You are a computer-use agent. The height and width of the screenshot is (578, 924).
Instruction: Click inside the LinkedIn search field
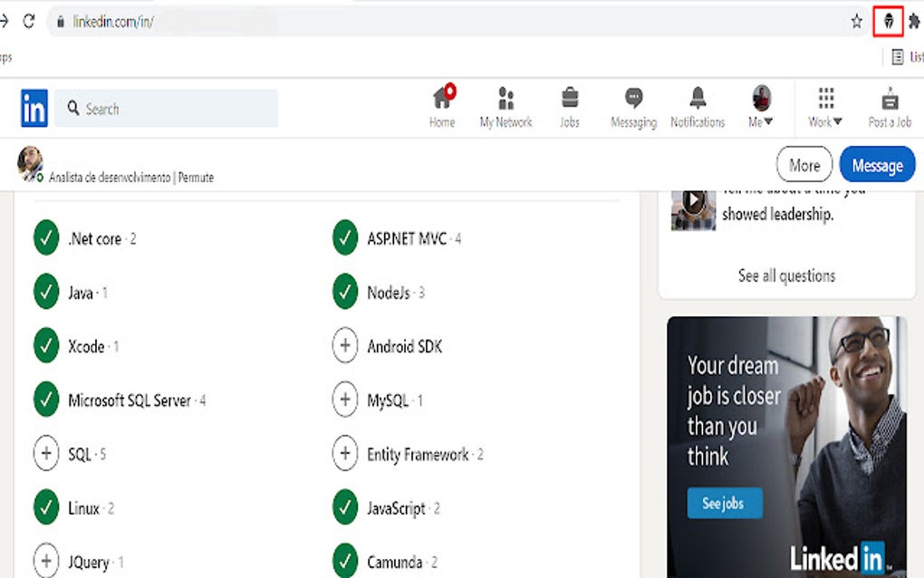168,108
